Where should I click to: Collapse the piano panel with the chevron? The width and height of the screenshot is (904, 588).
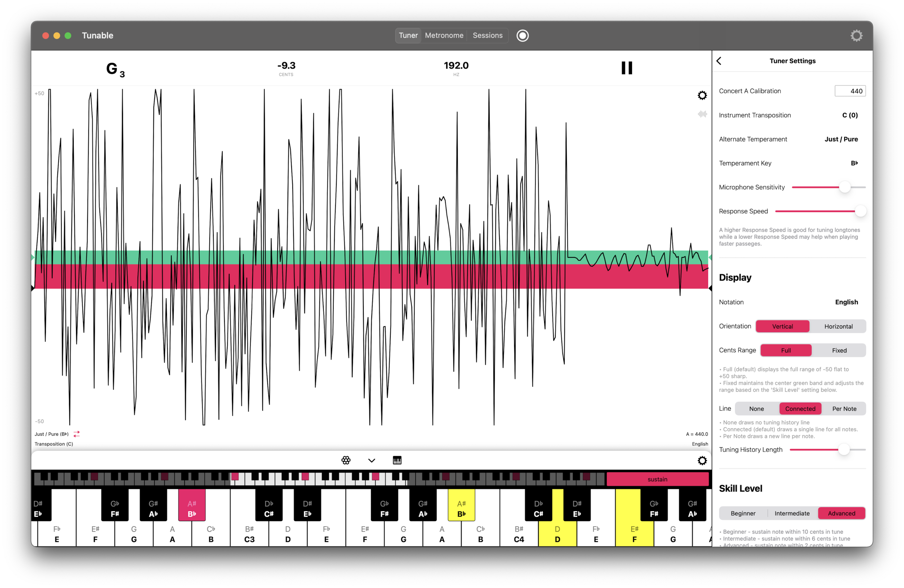(371, 460)
